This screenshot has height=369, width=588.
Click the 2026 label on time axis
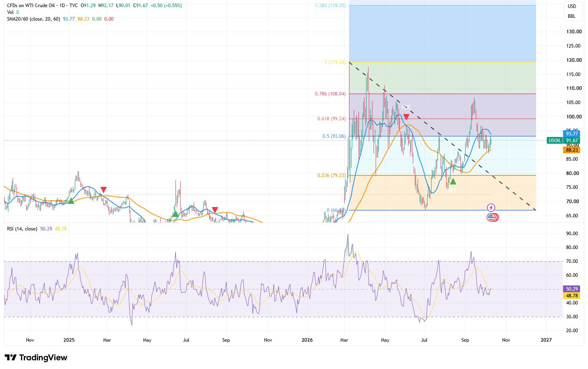pyautogui.click(x=307, y=340)
